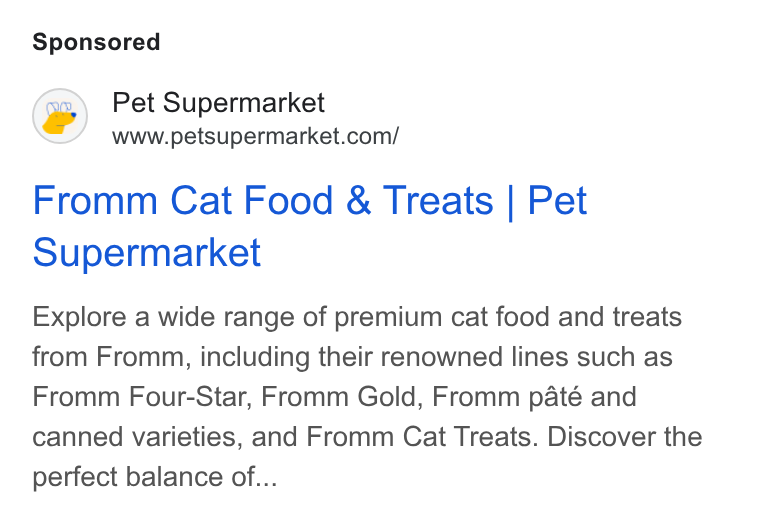This screenshot has height=518, width=760.
Task: Click Fromm pâté in the description text
Action: [x=507, y=397]
